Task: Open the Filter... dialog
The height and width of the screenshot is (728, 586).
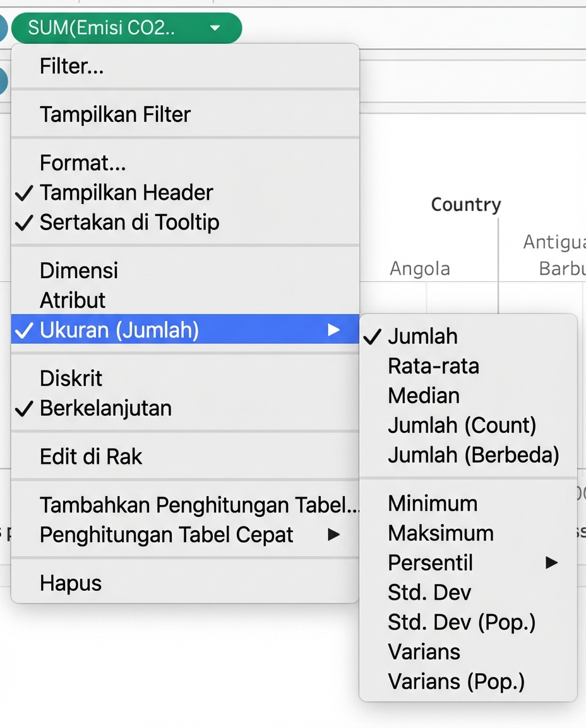Action: click(71, 66)
